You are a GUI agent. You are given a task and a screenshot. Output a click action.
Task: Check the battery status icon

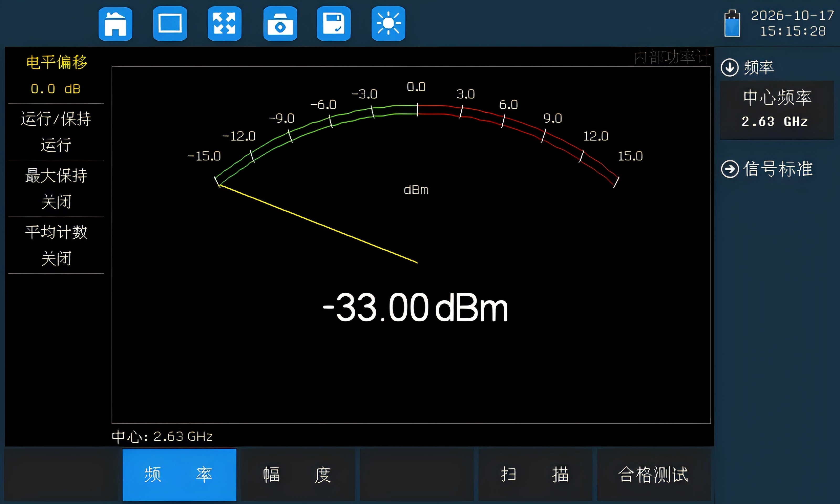(732, 23)
